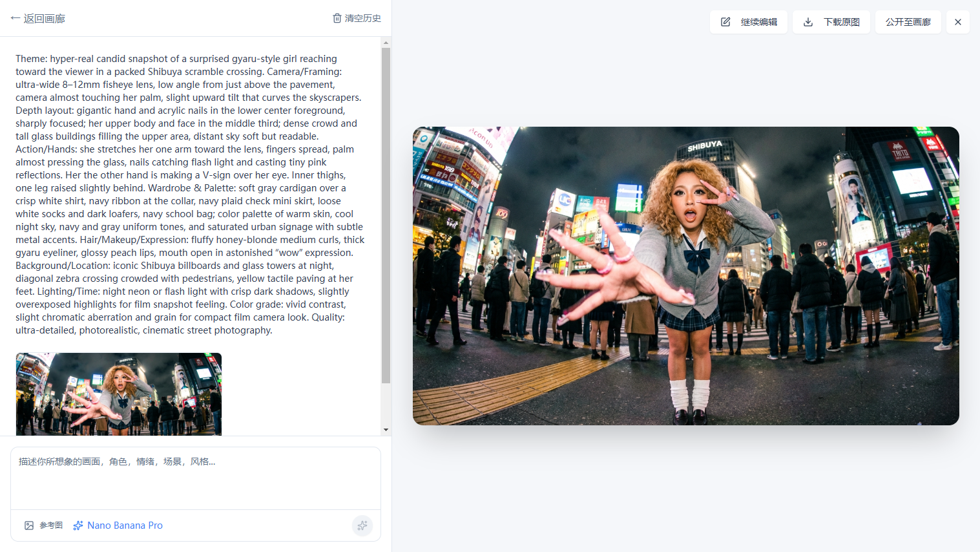Click the download arrow icon in 下载原图
The image size is (980, 552).
tap(808, 22)
